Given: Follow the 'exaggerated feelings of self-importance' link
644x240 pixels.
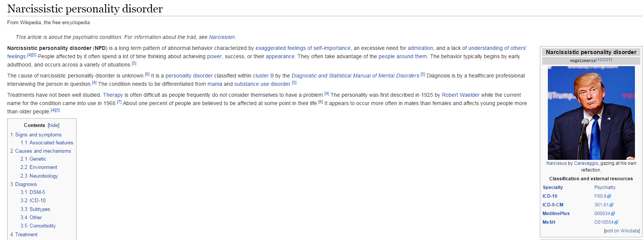Looking at the screenshot, I should point(303,48).
